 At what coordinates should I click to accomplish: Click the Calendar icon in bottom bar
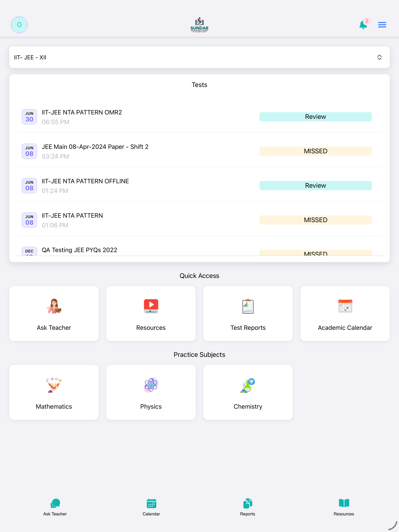coord(151,503)
